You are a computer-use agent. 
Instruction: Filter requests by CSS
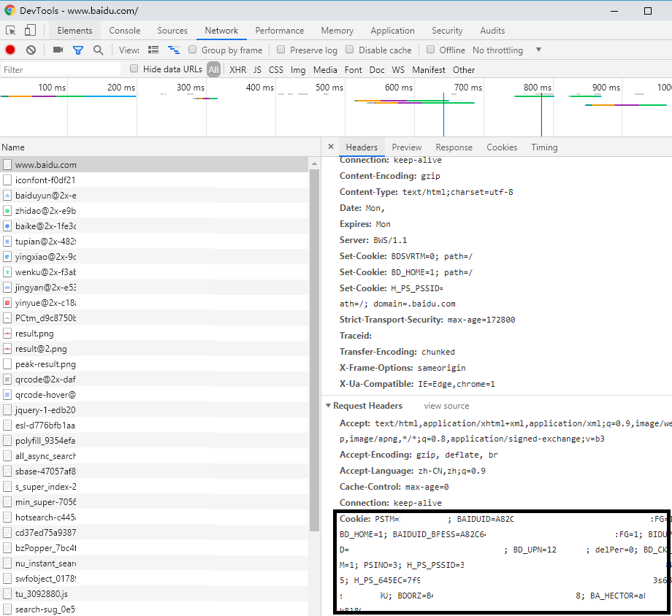276,69
